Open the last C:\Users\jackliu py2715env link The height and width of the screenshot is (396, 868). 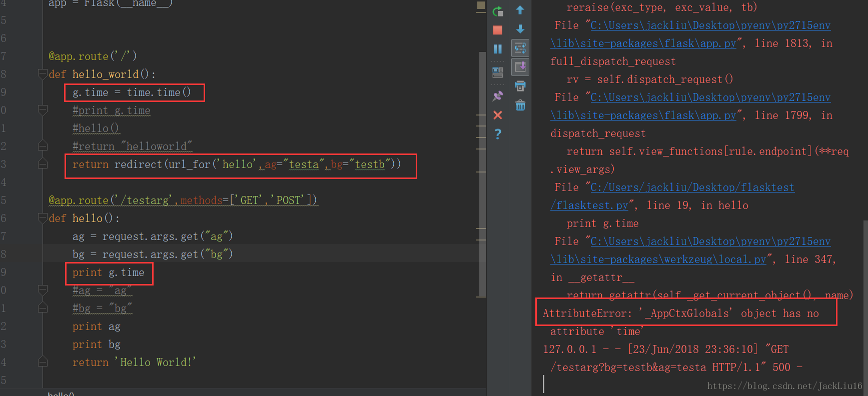pyautogui.click(x=710, y=241)
